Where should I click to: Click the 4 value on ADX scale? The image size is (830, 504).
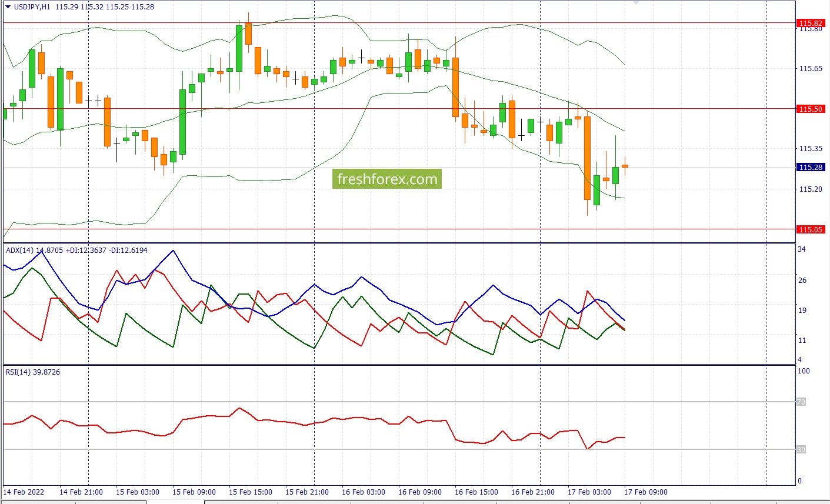point(799,360)
